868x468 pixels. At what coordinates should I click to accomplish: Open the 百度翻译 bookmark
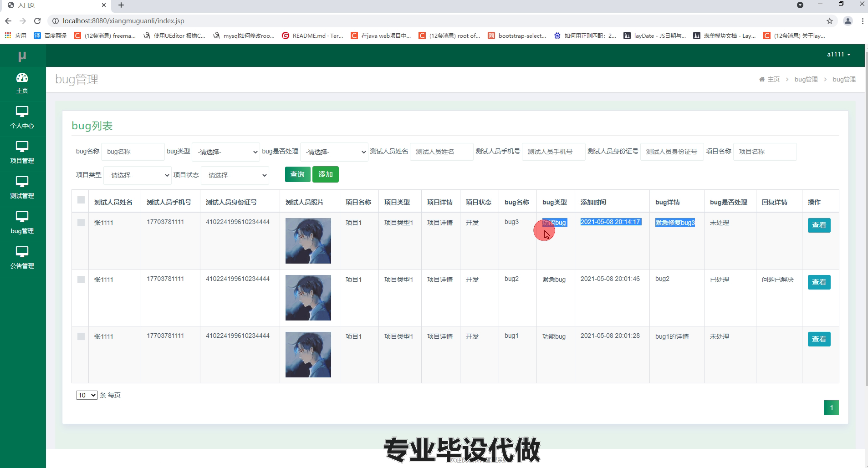click(x=50, y=36)
